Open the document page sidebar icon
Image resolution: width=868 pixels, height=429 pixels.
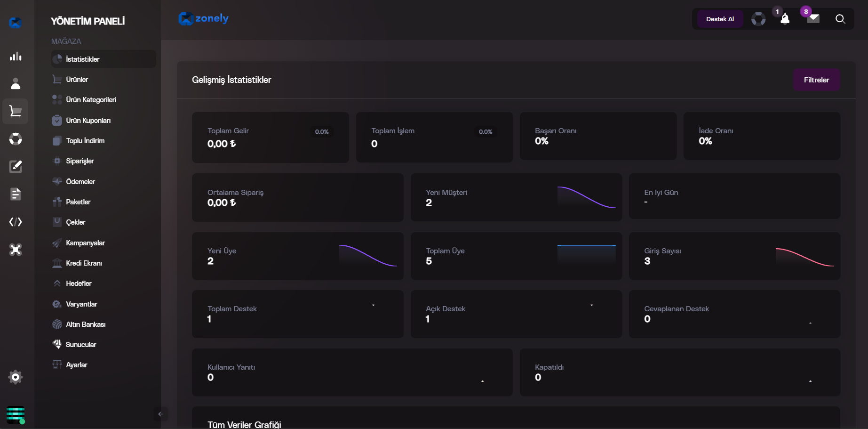(16, 194)
